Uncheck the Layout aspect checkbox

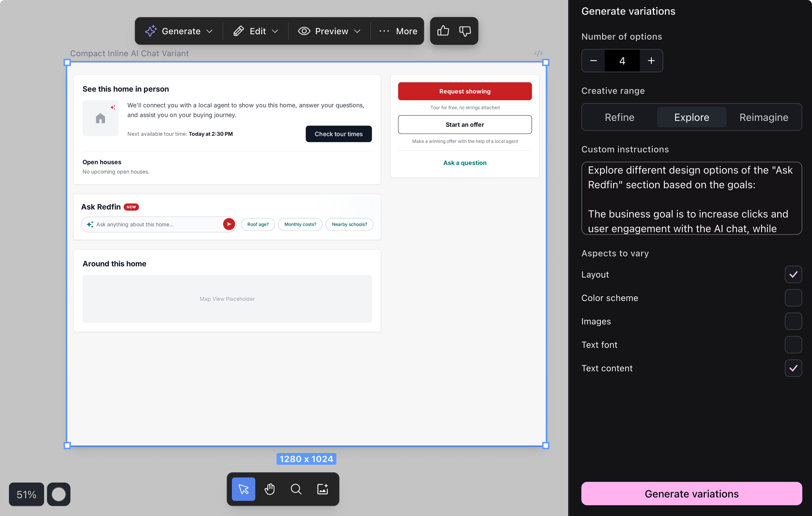(x=793, y=274)
